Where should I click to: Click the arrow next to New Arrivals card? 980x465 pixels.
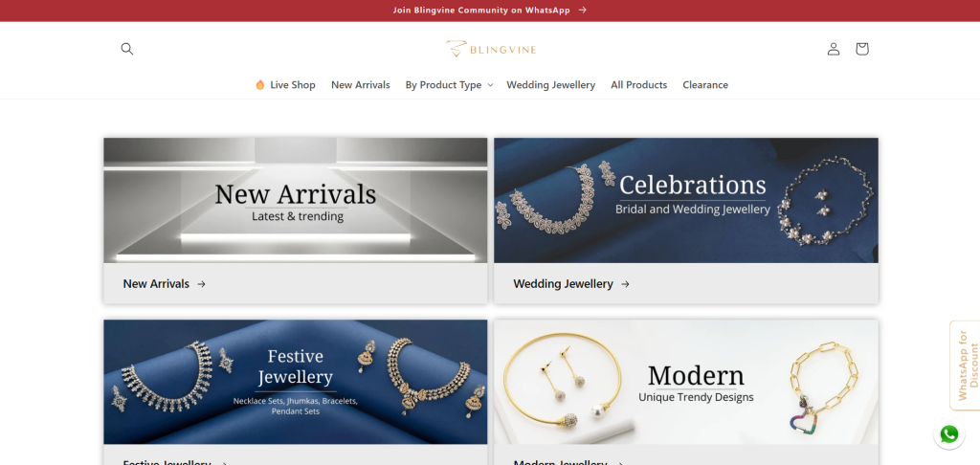[x=201, y=284]
